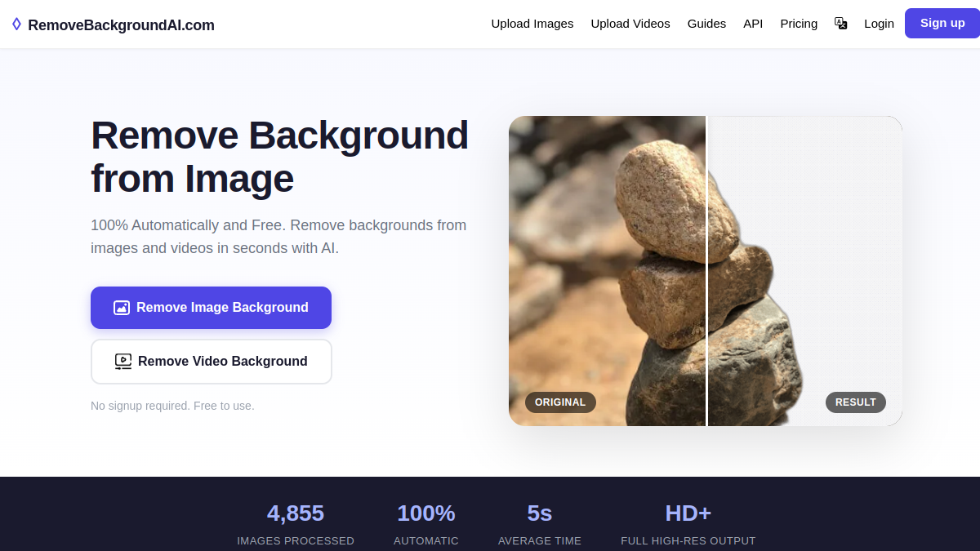Click the picture icon in Remove Image Background
The width and height of the screenshot is (980, 551).
pyautogui.click(x=122, y=308)
